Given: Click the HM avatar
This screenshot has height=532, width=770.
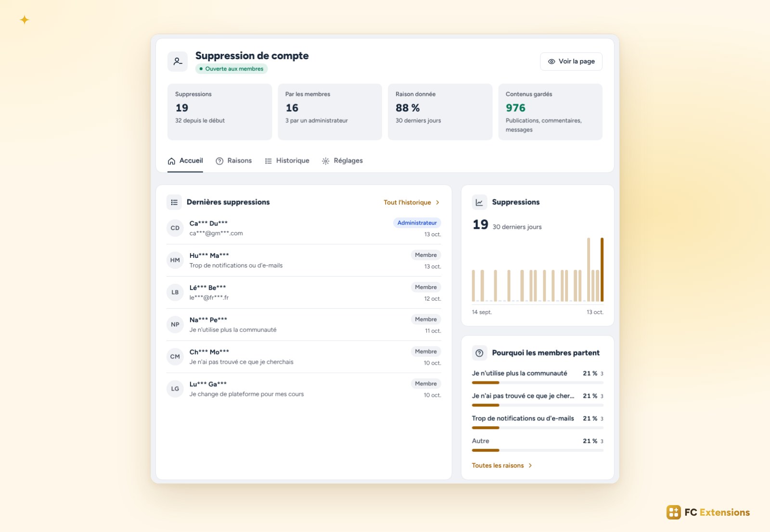Looking at the screenshot, I should (x=175, y=260).
